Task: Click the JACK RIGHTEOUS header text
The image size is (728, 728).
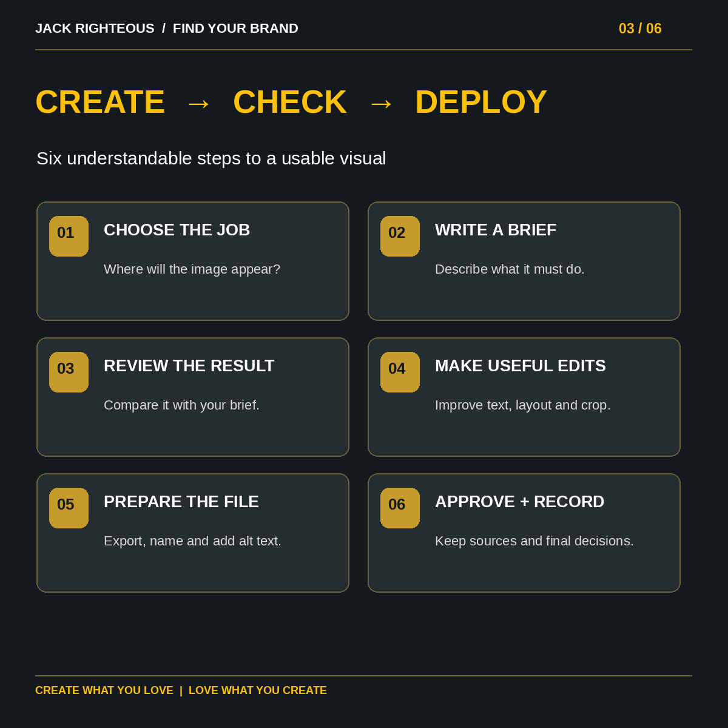Action: (95, 29)
